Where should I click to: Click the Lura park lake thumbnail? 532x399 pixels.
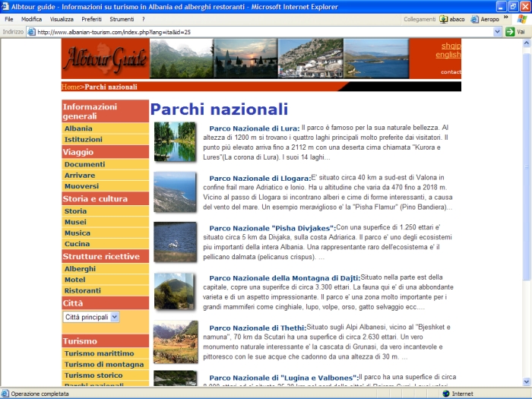click(175, 142)
